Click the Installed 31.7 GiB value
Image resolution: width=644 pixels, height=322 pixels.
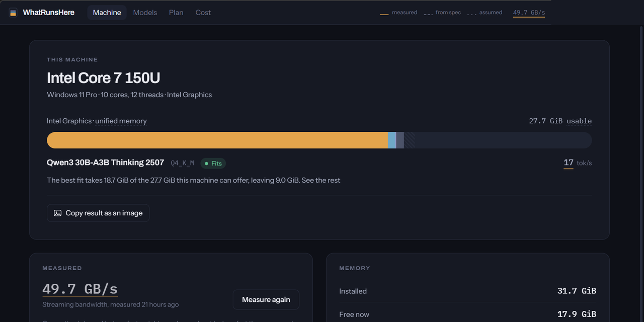pos(577,291)
